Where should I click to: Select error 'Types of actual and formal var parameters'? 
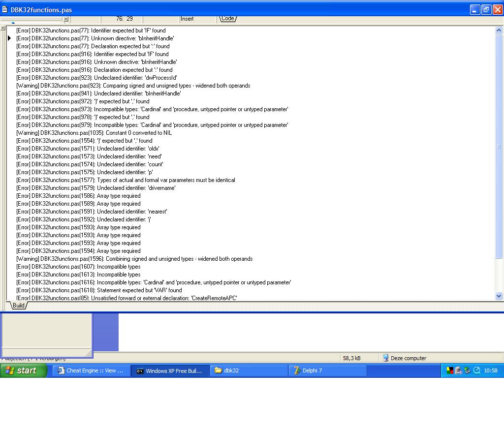[126, 180]
